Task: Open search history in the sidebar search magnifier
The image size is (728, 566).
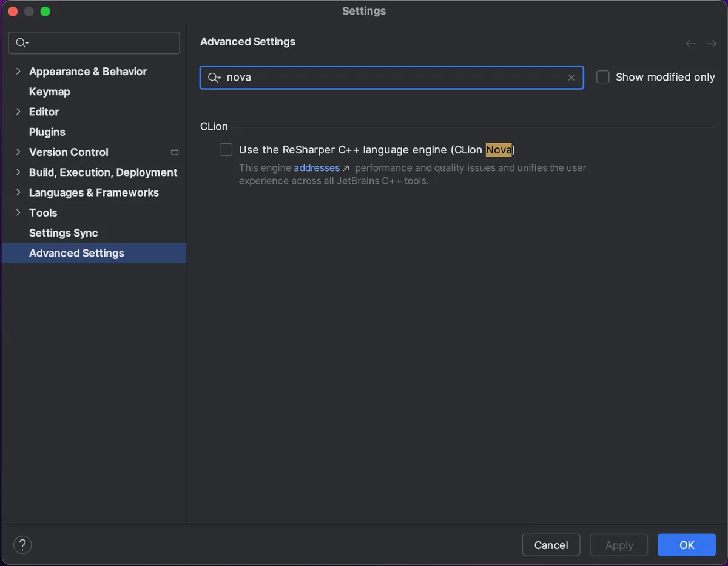Action: [22, 42]
